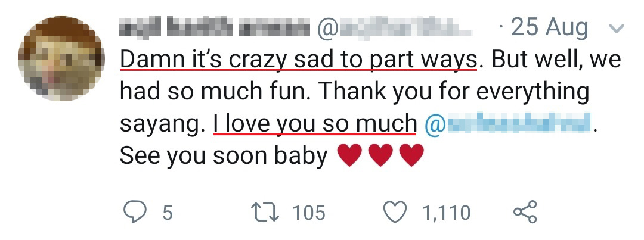Click the first red heart emoji
644x240 pixels.
coord(350,156)
